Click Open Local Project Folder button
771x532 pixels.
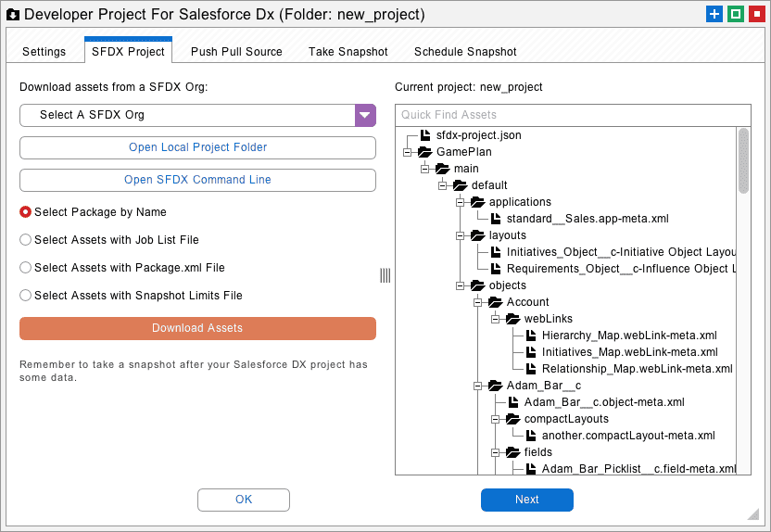(x=197, y=147)
